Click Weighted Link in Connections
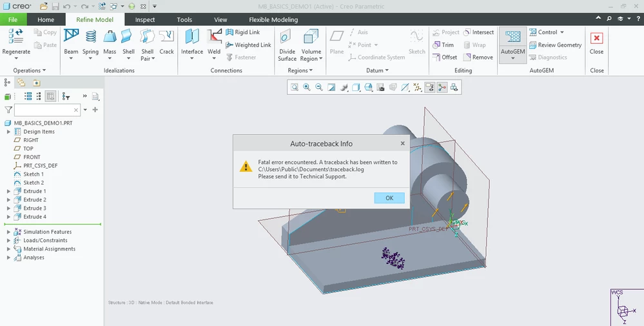644x326 pixels. tap(248, 45)
